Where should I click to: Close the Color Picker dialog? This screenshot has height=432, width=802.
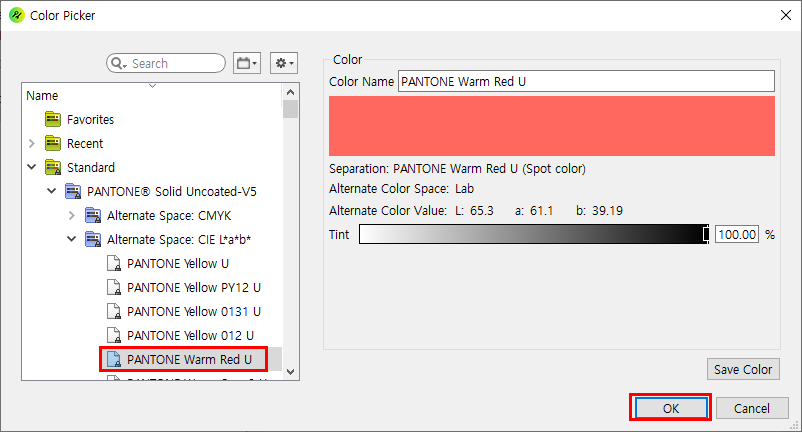coord(786,15)
